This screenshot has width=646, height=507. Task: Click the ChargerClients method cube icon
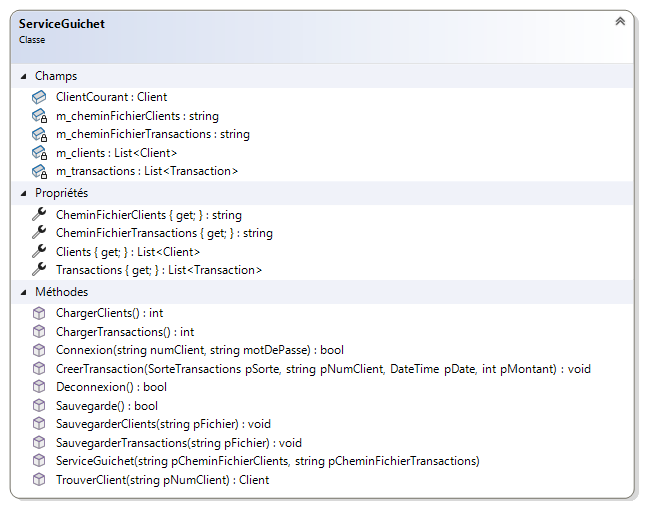(39, 313)
